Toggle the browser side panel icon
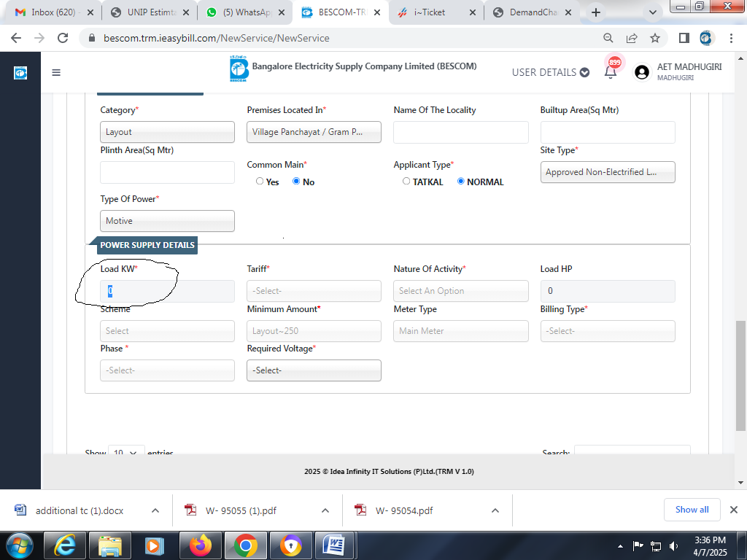The width and height of the screenshot is (747, 560). (x=684, y=38)
